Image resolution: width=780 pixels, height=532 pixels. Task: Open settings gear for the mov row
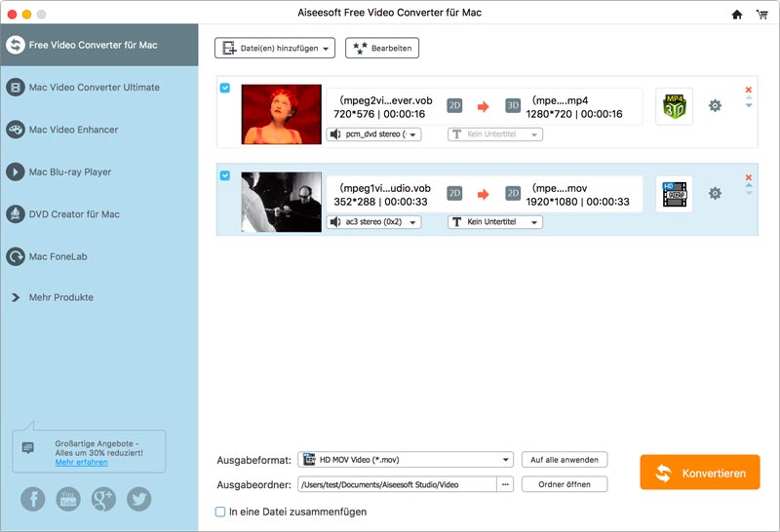coord(715,193)
